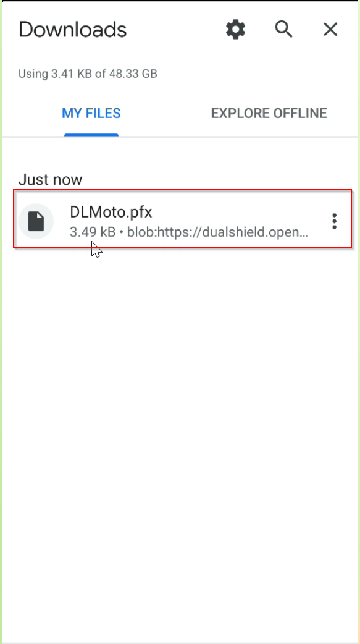The height and width of the screenshot is (644, 360).
Task: Click blue underline indicator beneath MY FILES
Action: tap(91, 135)
